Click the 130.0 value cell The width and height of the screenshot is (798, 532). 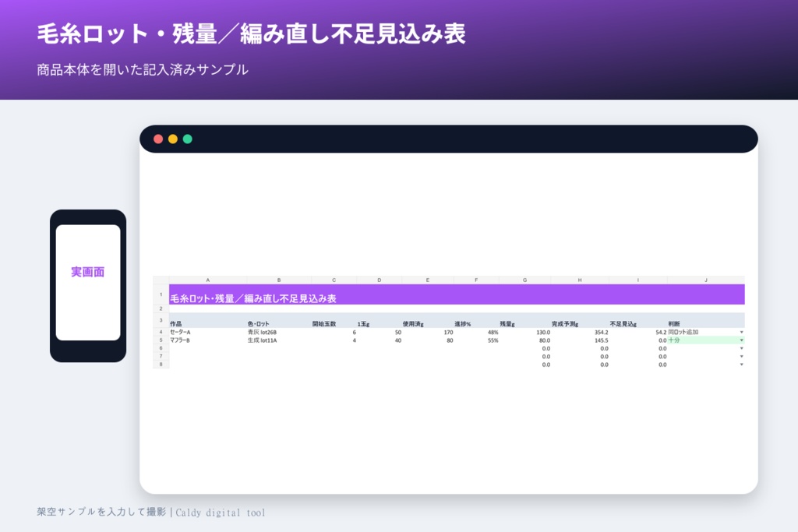524,332
